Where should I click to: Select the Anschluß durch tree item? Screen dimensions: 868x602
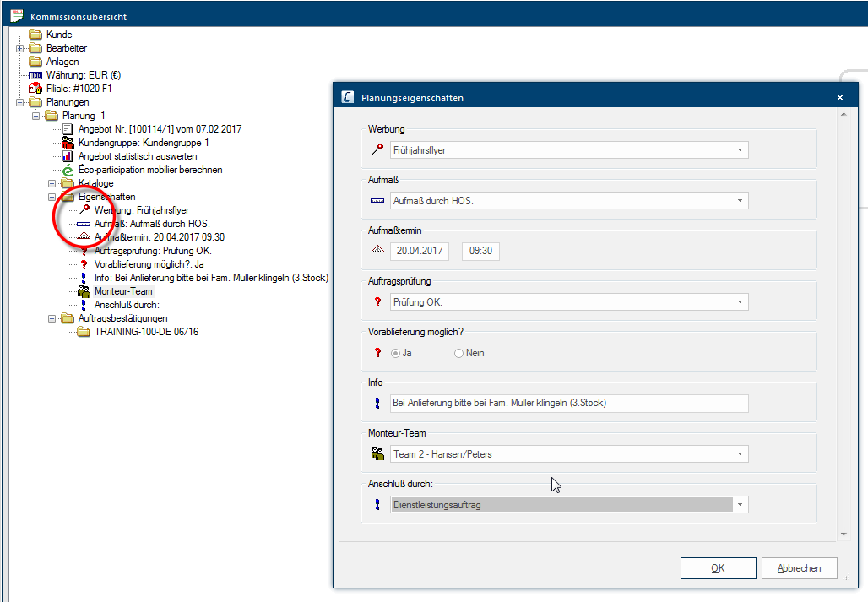[127, 305]
